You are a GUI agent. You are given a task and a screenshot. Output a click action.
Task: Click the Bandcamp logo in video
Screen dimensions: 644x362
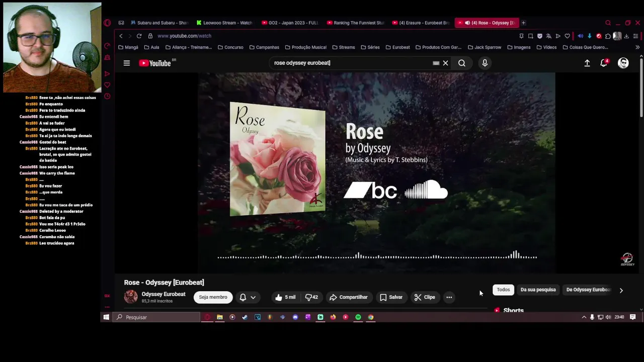[x=371, y=191]
